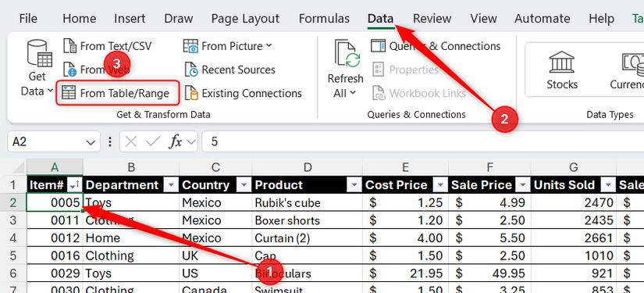Select Units Sold cell 2470
The width and height of the screenshot is (644, 293).
coord(574,202)
